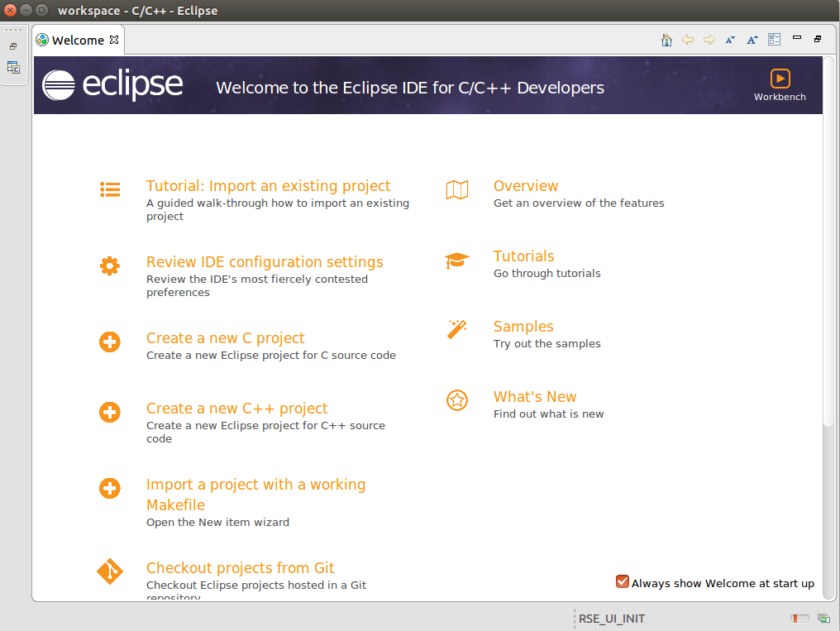Reduce font size with the small A icon
The width and height of the screenshot is (840, 631).
tap(730, 40)
